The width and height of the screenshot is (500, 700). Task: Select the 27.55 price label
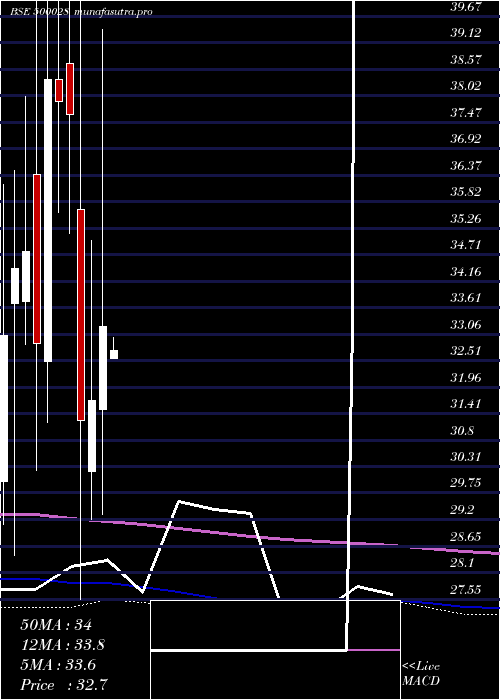tap(465, 590)
